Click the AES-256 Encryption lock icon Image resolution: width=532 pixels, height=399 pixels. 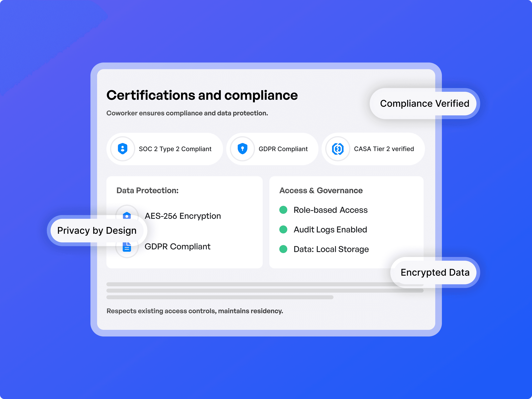(127, 214)
